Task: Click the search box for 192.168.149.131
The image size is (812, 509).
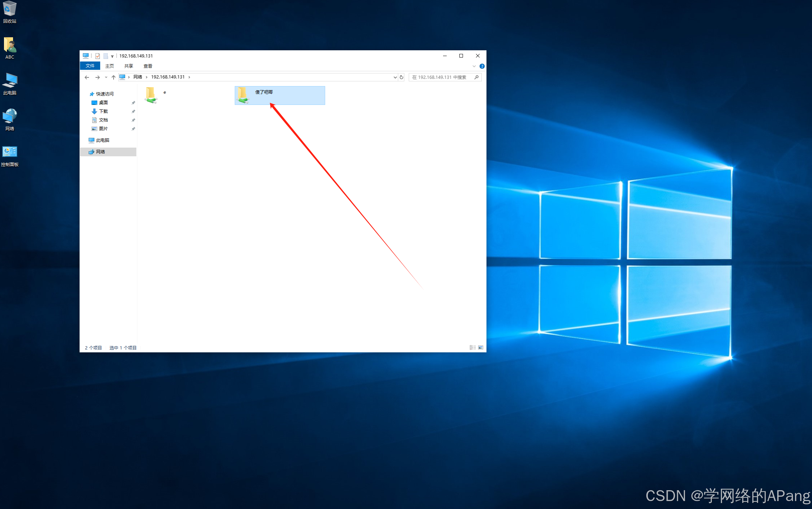Action: pos(441,77)
